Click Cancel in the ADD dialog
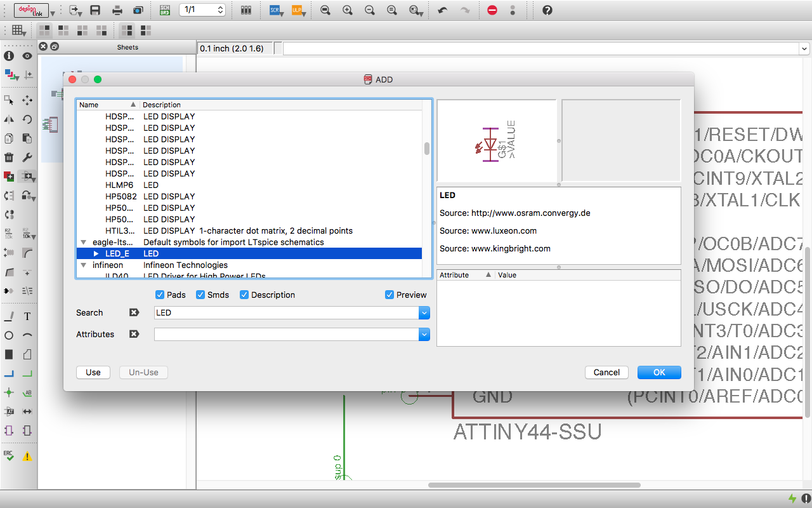The height and width of the screenshot is (508, 812). 607,372
